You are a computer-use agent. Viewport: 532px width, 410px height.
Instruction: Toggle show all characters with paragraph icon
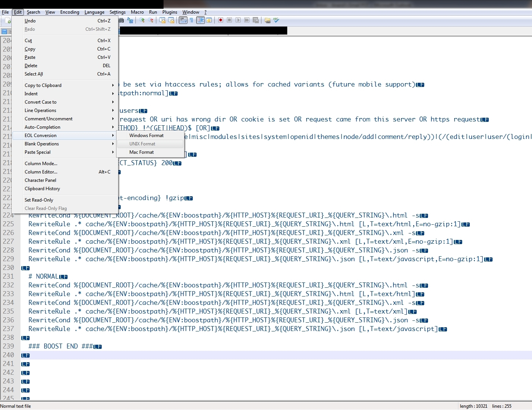192,20
